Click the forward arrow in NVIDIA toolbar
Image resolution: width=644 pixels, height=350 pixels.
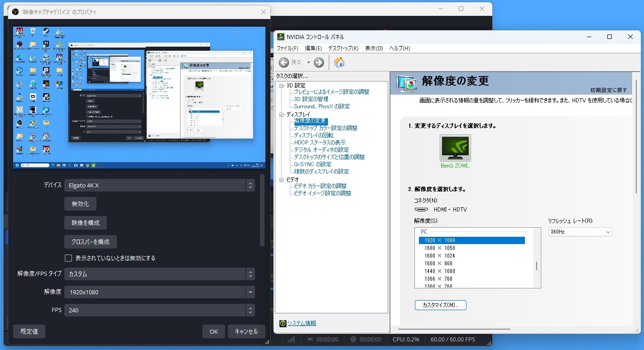tap(319, 62)
